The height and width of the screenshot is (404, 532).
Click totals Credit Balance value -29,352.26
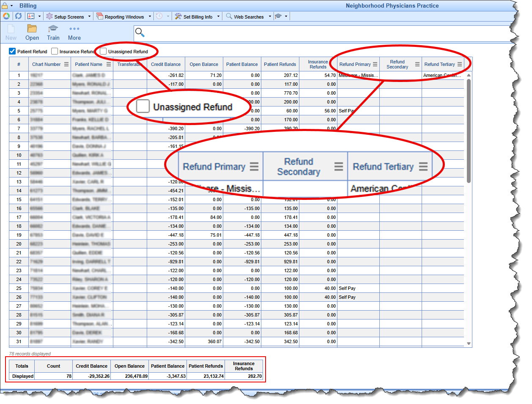point(92,376)
